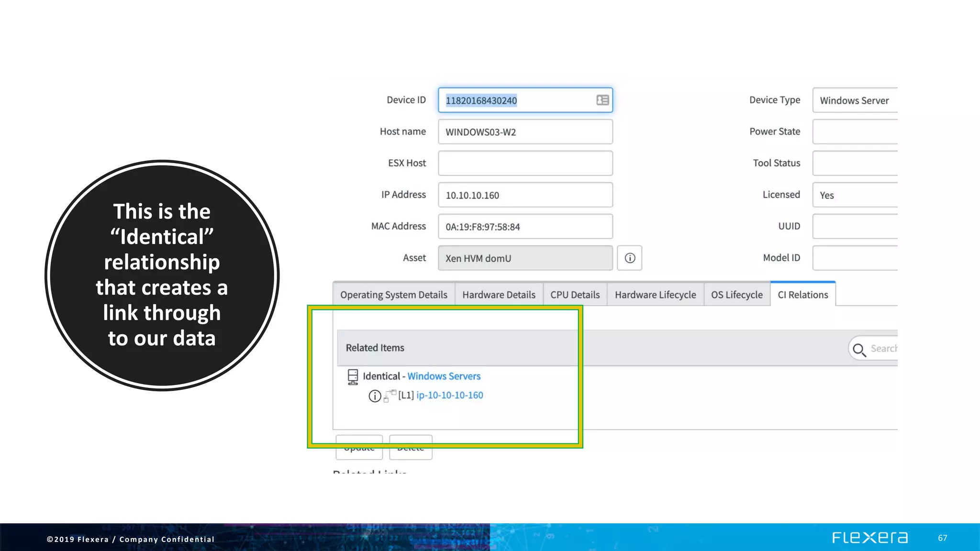Viewport: 980px width, 551px height.
Task: Select the CPU Details tab
Action: pos(575,295)
